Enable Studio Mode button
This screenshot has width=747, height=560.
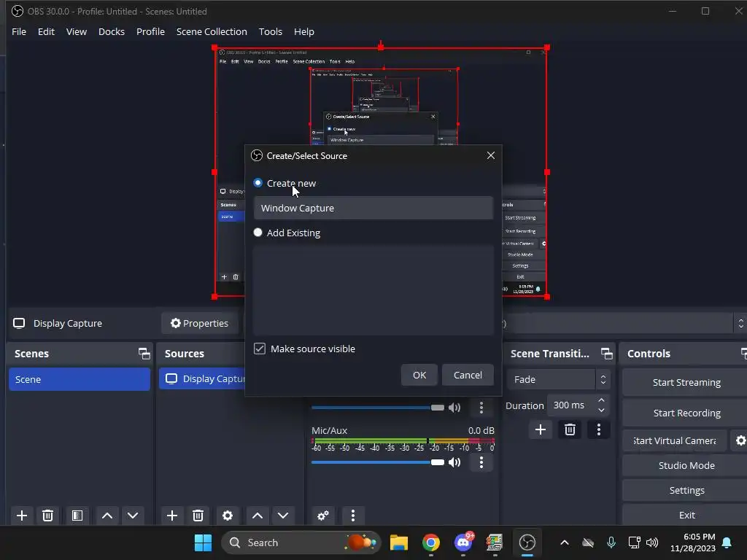(686, 465)
